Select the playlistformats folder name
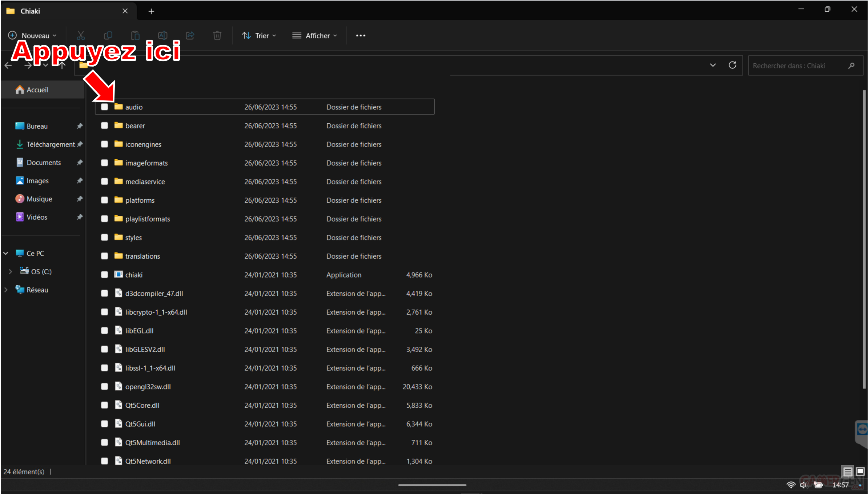 pos(148,219)
